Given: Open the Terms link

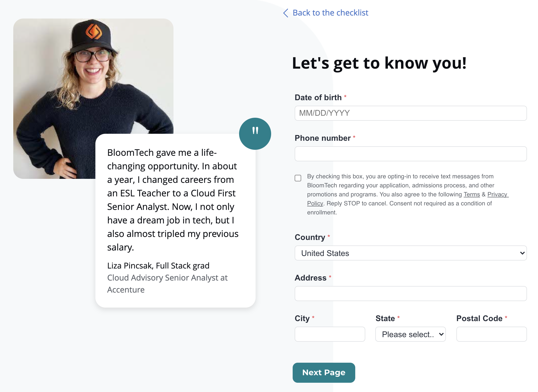Looking at the screenshot, I should (472, 194).
